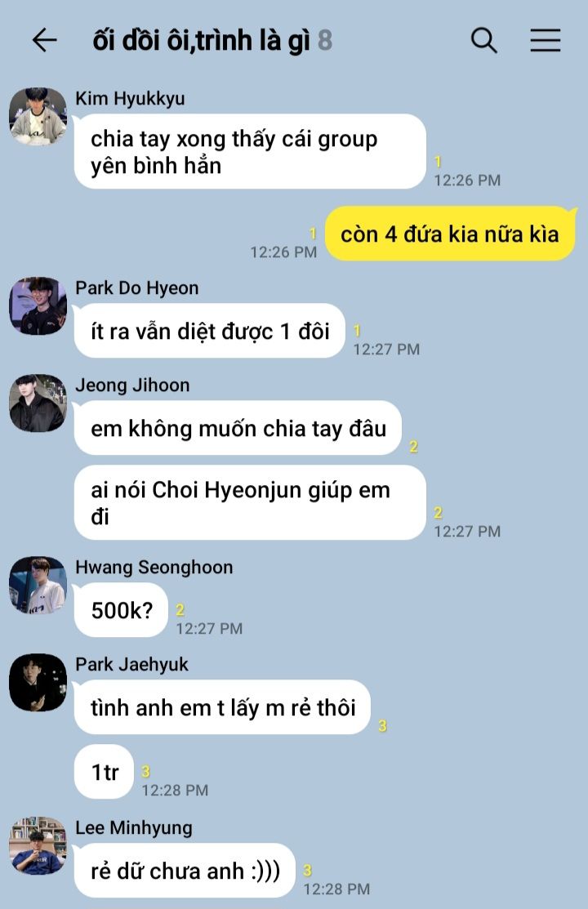The width and height of the screenshot is (588, 909).
Task: Click the name Jeong Jihoon
Action: point(132,385)
